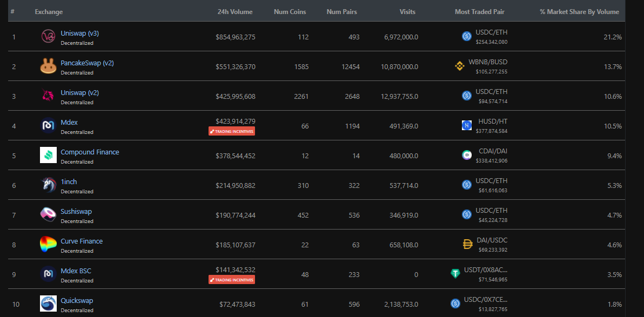Click the Quickswap dragon logo

[48, 303]
